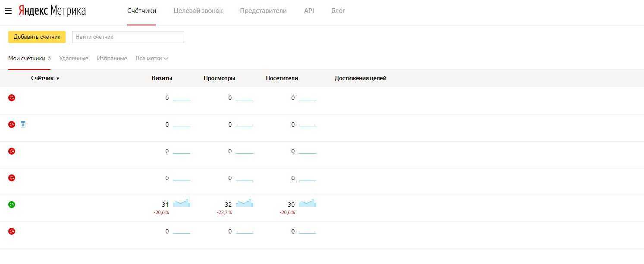The image size is (644, 264).
Task: Click the Yandex Metrica logo
Action: point(52,11)
